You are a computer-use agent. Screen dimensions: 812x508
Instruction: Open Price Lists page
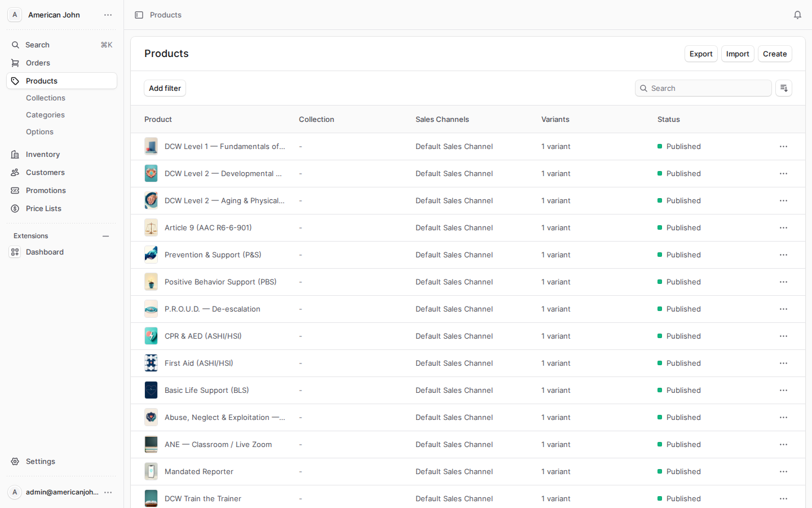pyautogui.click(x=61, y=208)
